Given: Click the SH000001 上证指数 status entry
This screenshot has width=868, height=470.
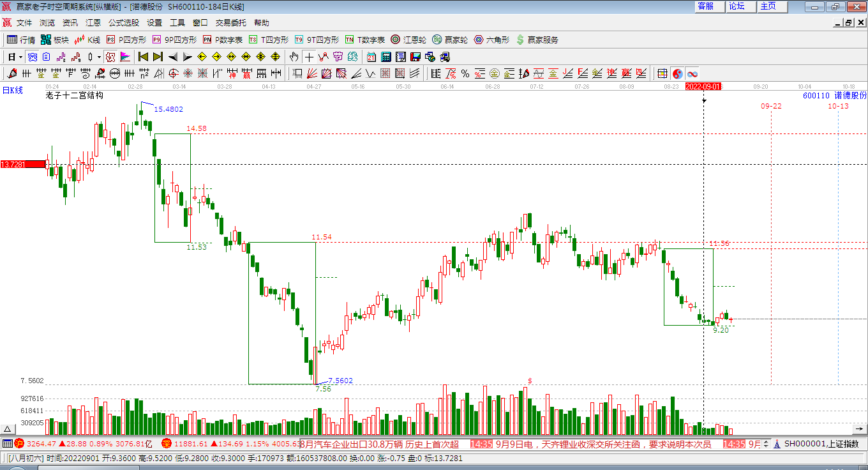Looking at the screenshot, I should tap(821, 444).
